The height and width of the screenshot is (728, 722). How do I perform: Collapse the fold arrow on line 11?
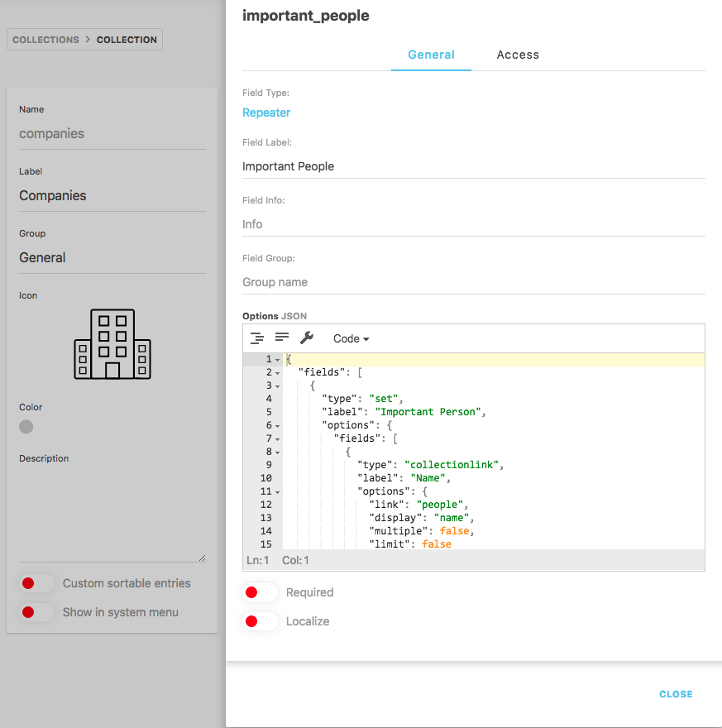click(278, 492)
